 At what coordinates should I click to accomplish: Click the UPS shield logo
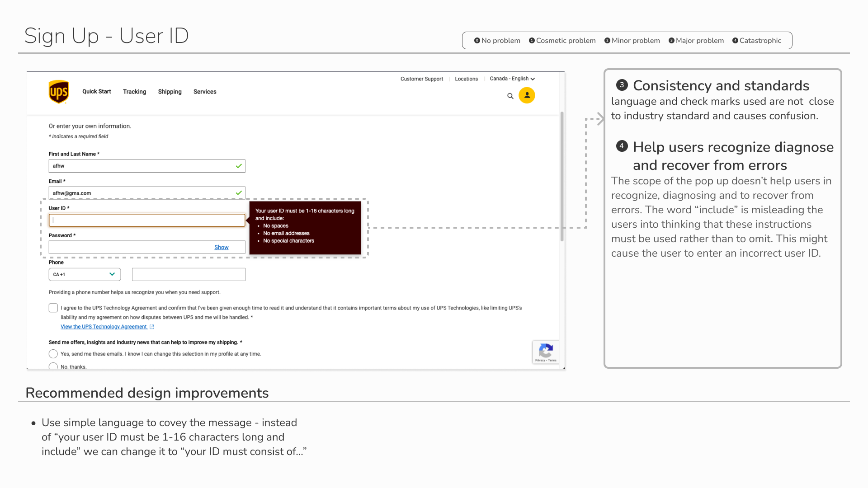[x=59, y=92]
